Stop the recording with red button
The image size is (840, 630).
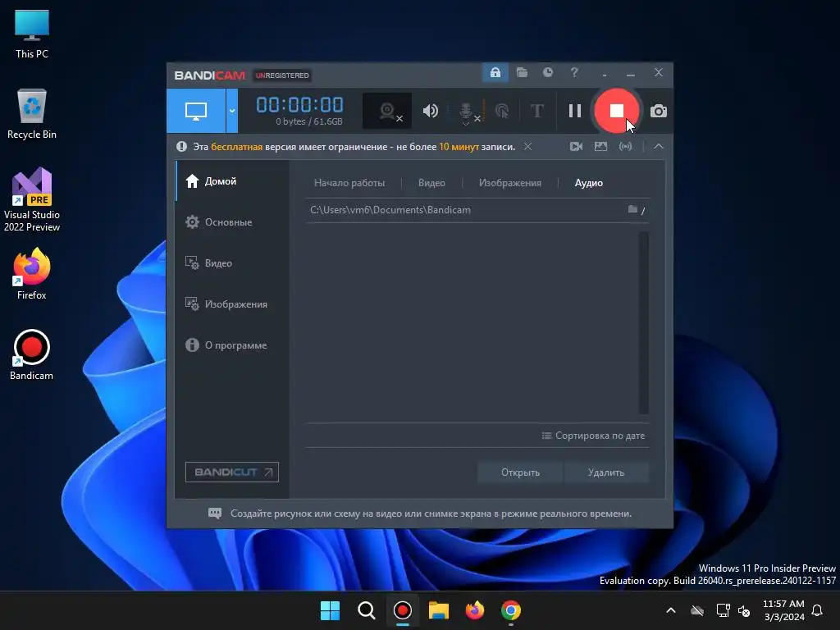pos(617,111)
